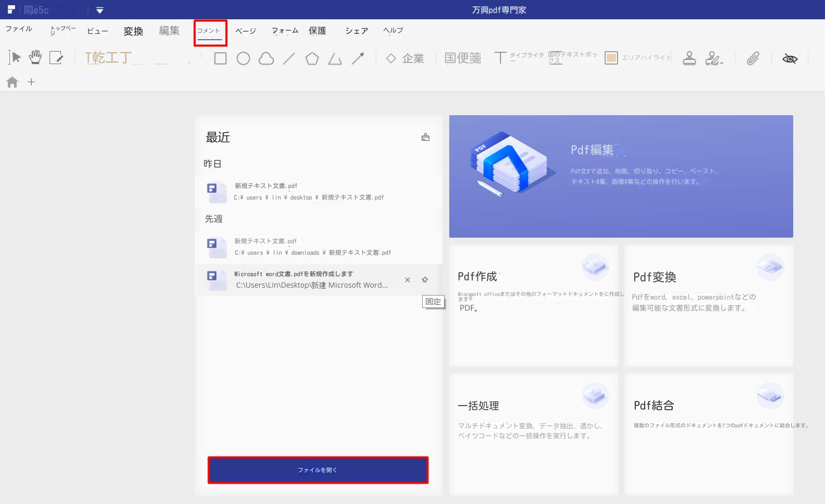Image resolution: width=825 pixels, height=504 pixels.
Task: Click the Pdf作成 card icon
Action: (x=595, y=267)
